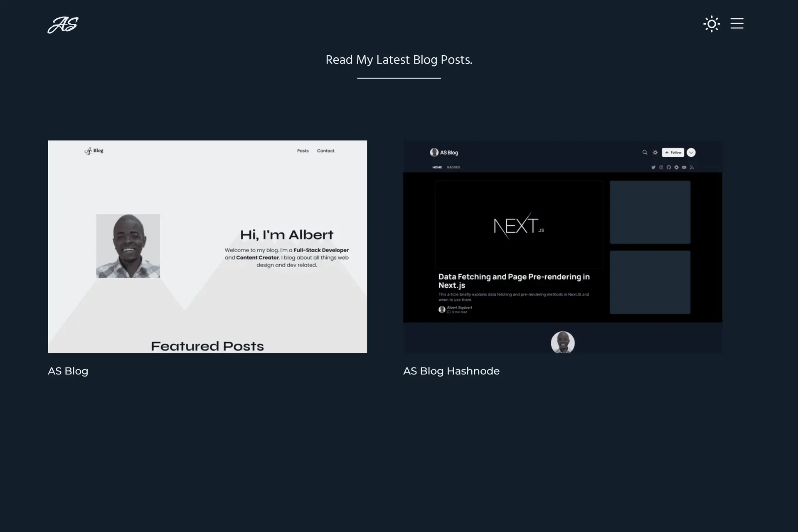Click the RSS feed icon in the Hashnode preview
Viewport: 798px width, 532px height.
coord(692,167)
